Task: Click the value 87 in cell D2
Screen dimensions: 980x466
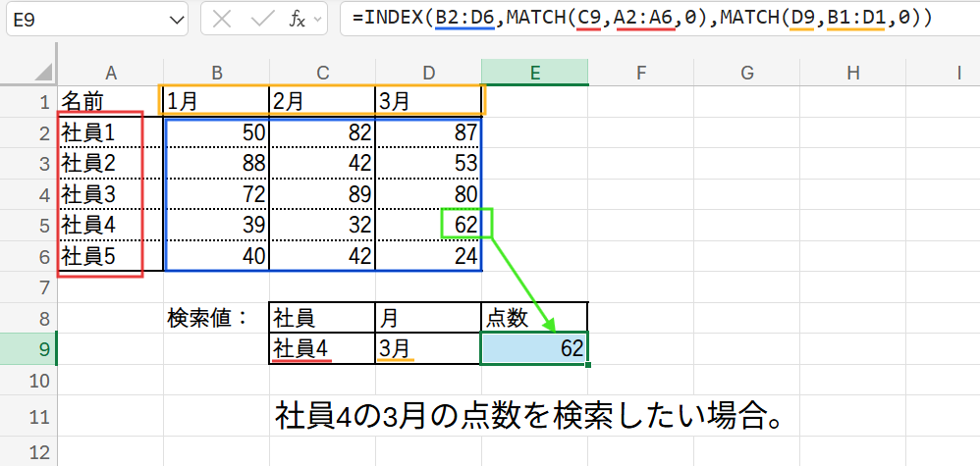Action: pos(428,132)
